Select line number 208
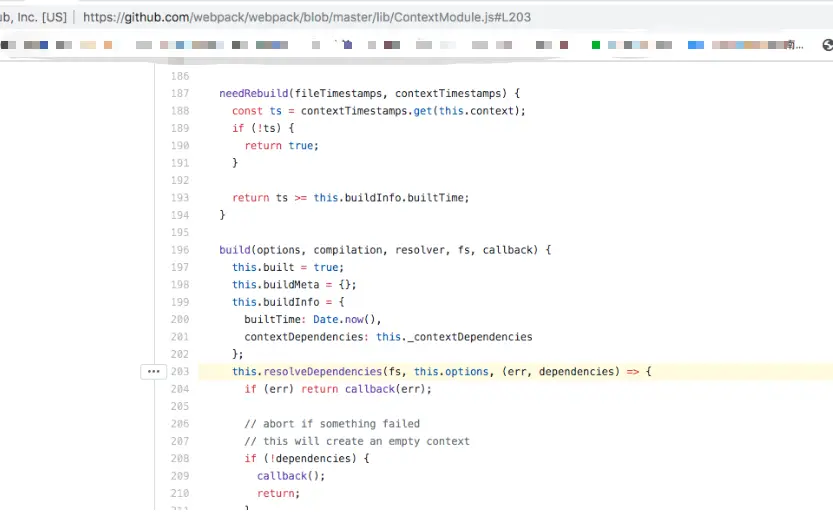This screenshot has width=833, height=514. (x=180, y=459)
